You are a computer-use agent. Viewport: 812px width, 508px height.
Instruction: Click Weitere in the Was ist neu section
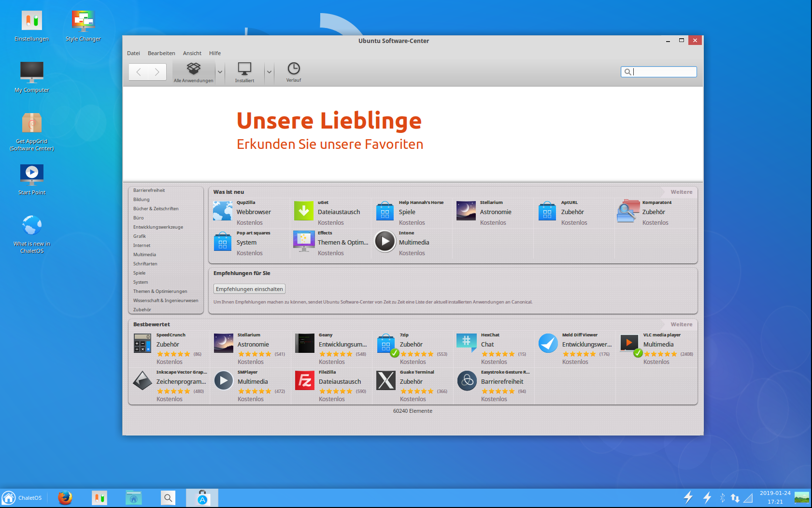click(681, 192)
